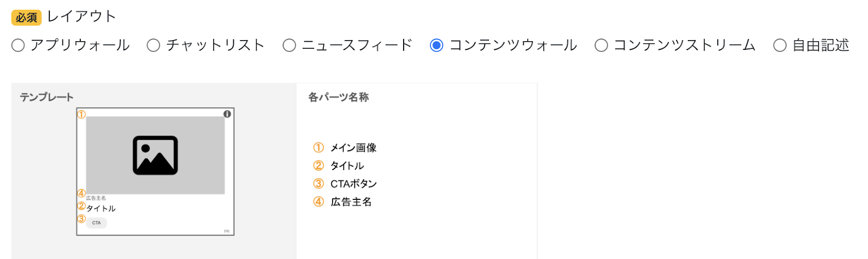Choose the チャットリスト layout option
The image size is (868, 259).
[154, 46]
